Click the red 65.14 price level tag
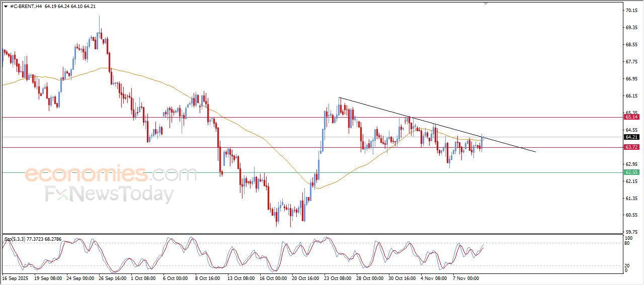 coord(631,117)
